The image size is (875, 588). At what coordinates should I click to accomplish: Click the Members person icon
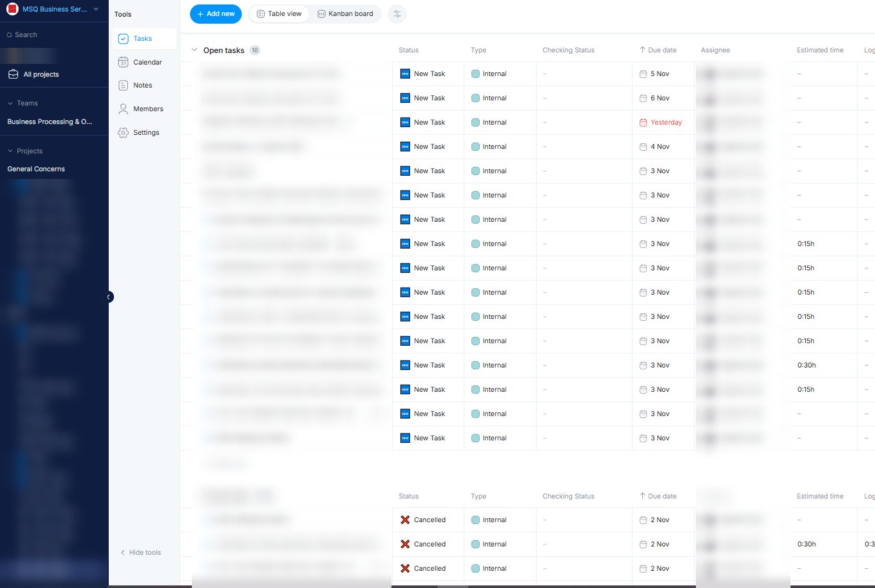pyautogui.click(x=123, y=109)
